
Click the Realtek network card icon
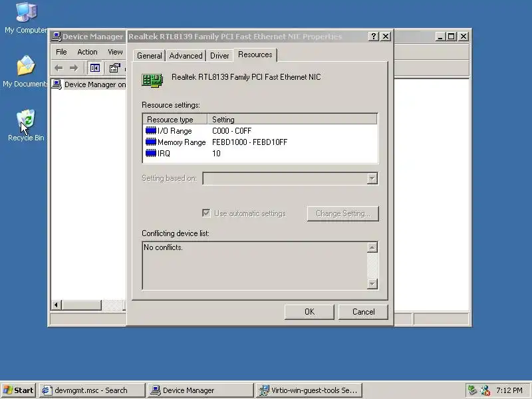152,80
